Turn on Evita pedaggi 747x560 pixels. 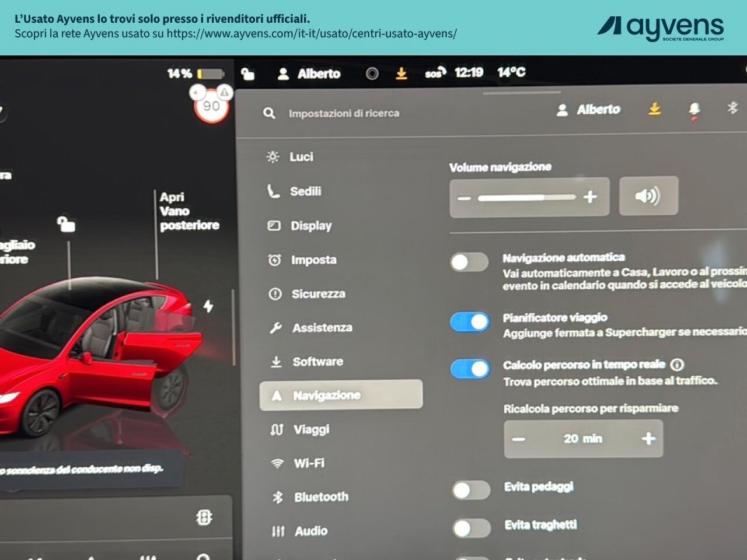click(471, 490)
